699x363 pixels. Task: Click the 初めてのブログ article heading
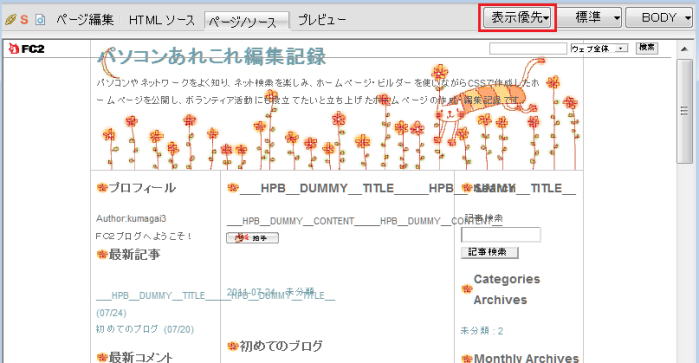(281, 346)
